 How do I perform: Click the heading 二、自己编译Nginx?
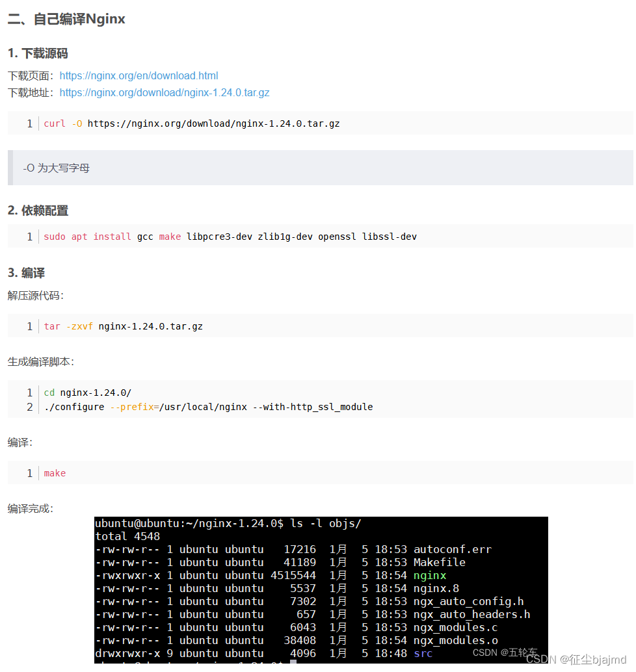[66, 19]
